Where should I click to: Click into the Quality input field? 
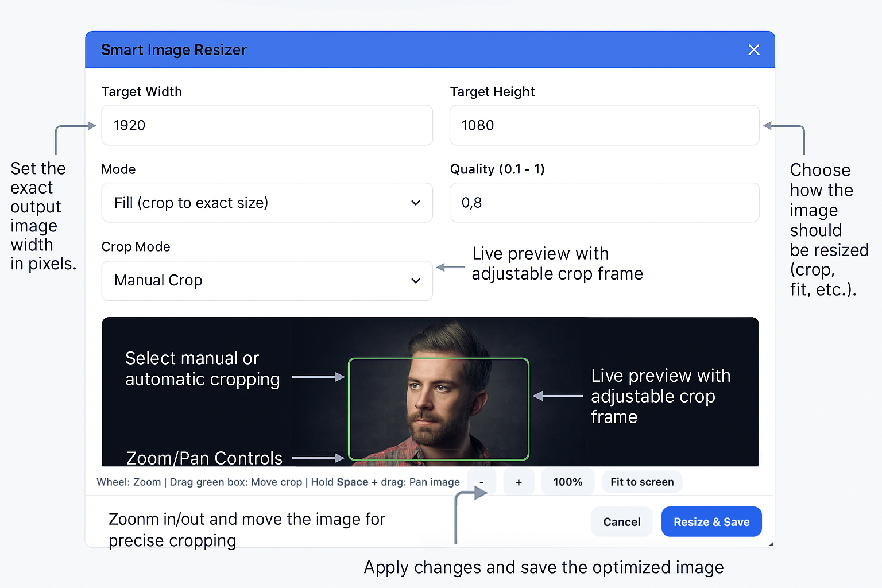(604, 203)
